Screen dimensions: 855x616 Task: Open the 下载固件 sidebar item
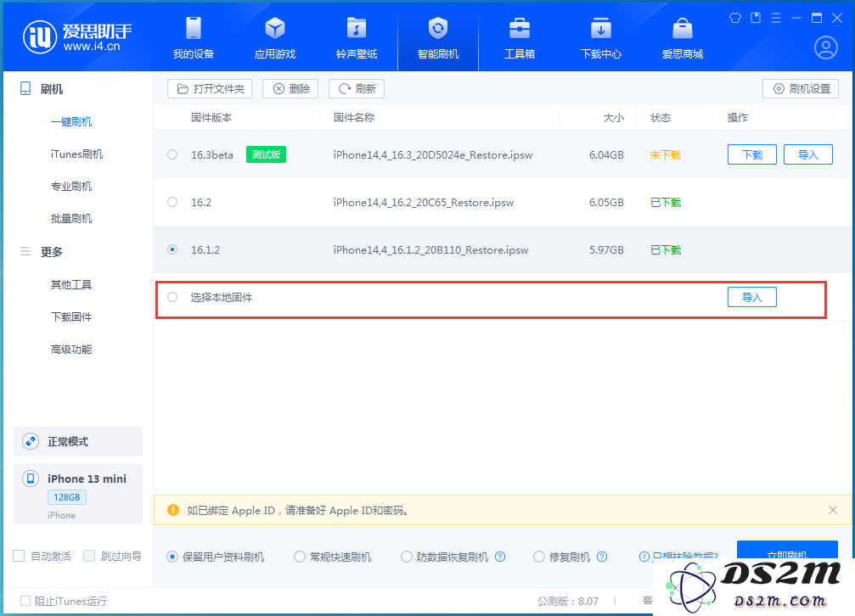(71, 316)
